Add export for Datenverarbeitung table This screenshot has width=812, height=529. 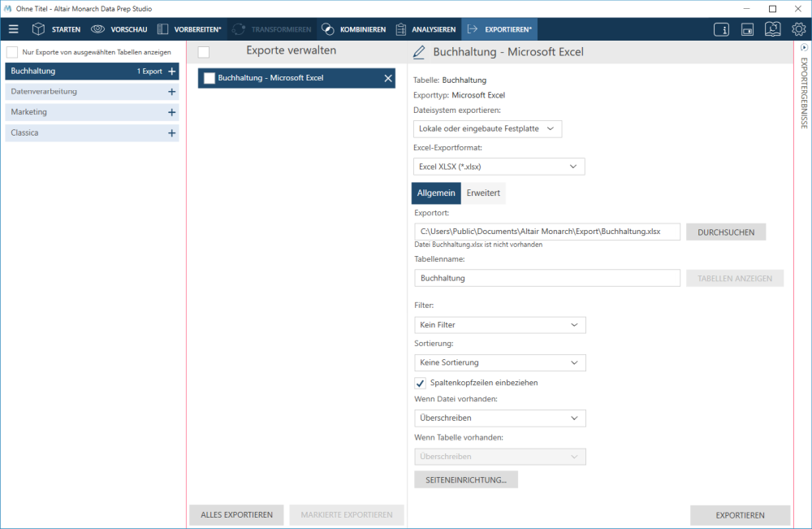click(x=172, y=92)
